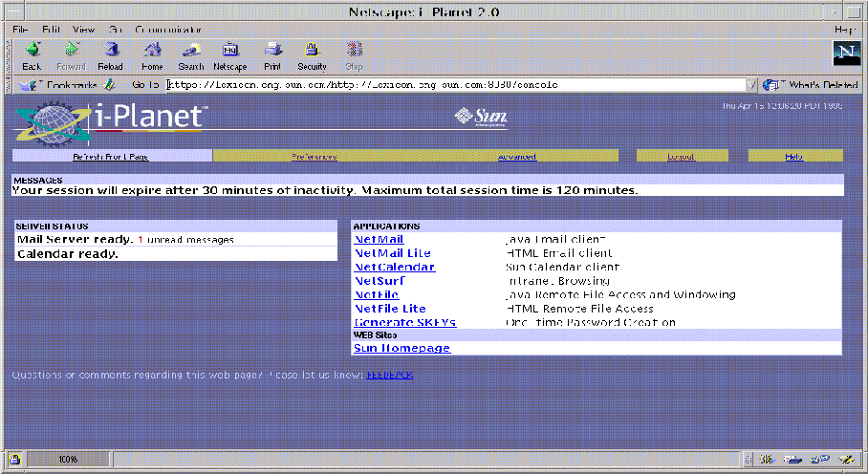This screenshot has width=868, height=474.
Task: Click the Sun Microsystems logo
Action: (x=481, y=117)
